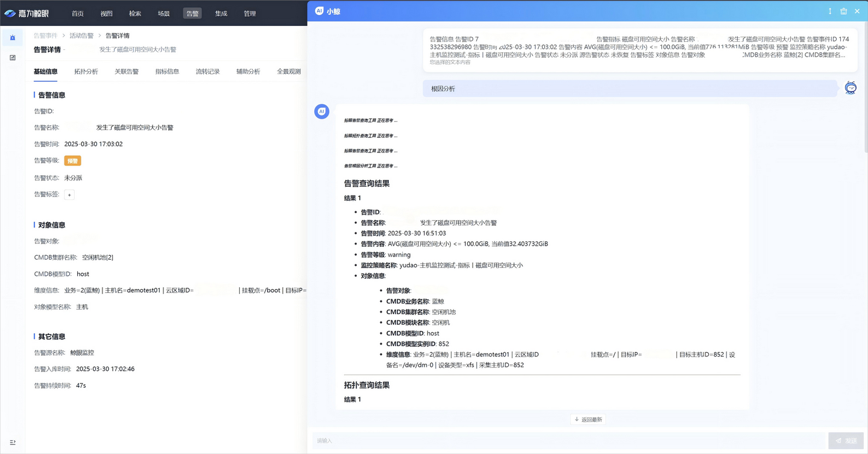Screen dimensions: 868x454
Task: Click the CMDB模型ID value host on left
Action: point(83,274)
